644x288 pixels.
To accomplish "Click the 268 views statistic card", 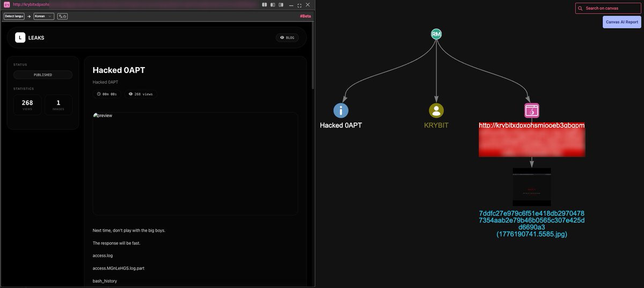I will (27, 105).
